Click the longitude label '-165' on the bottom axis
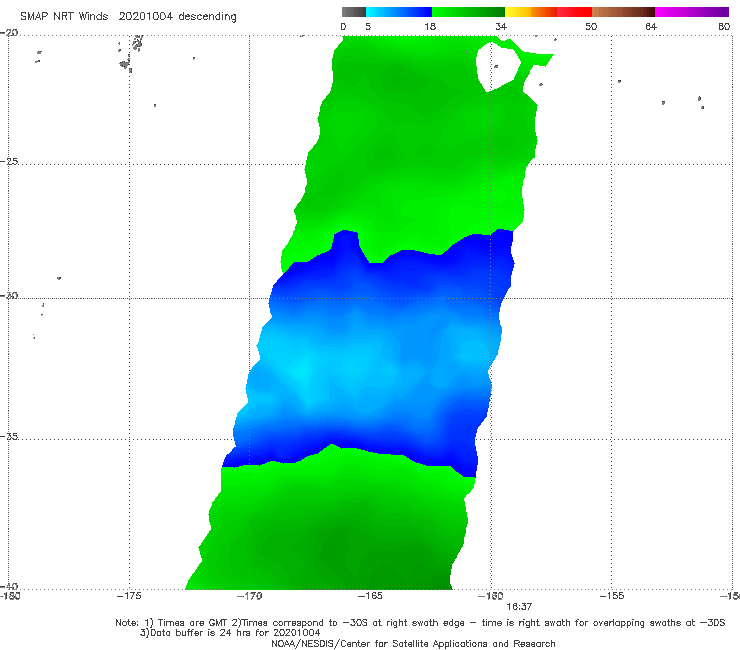The height and width of the screenshot is (650, 740). point(370,596)
